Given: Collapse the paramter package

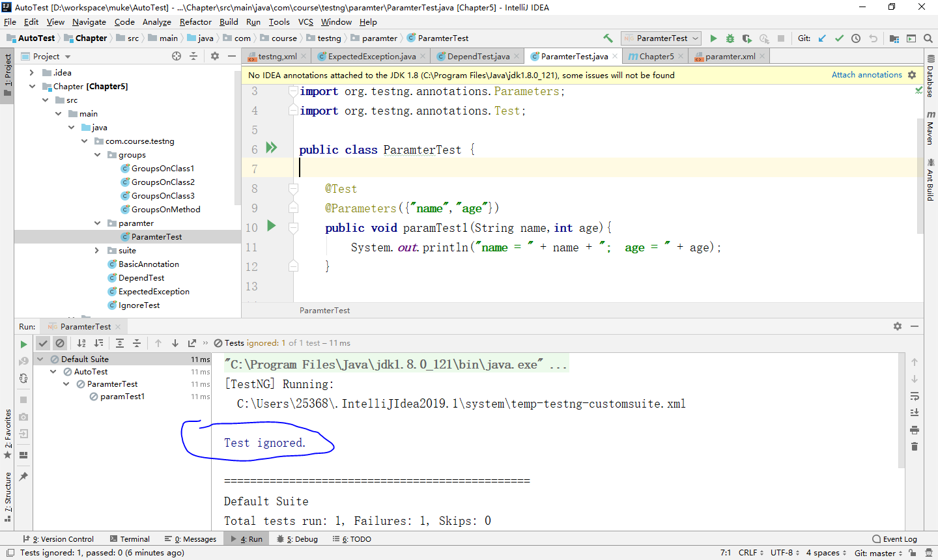Looking at the screenshot, I should pos(97,223).
